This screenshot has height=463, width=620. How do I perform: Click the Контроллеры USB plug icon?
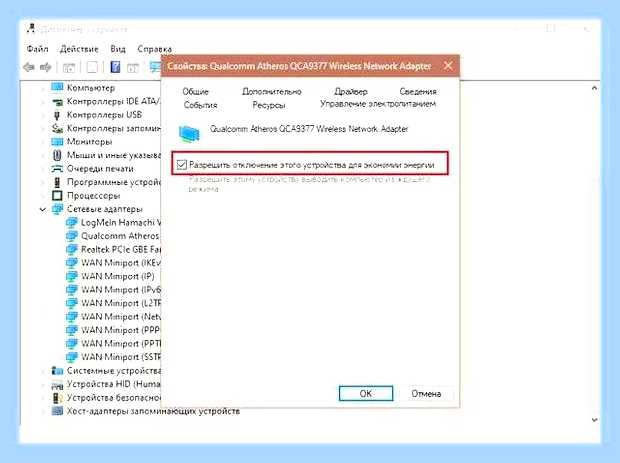point(57,115)
